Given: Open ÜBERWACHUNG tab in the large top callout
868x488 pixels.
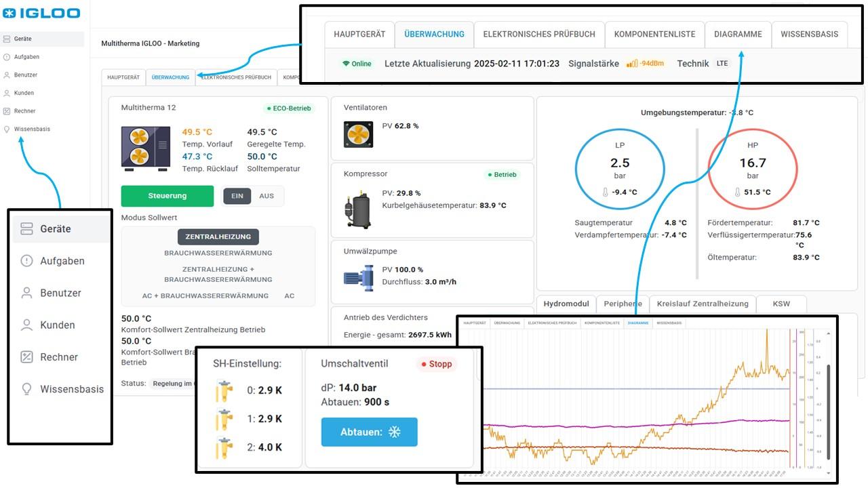Looking at the screenshot, I should [434, 34].
